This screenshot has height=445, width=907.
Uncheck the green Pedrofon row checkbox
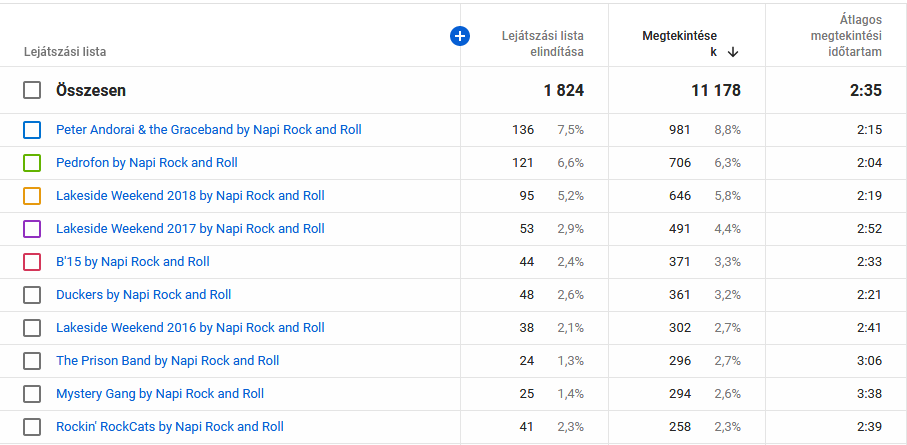[x=32, y=163]
